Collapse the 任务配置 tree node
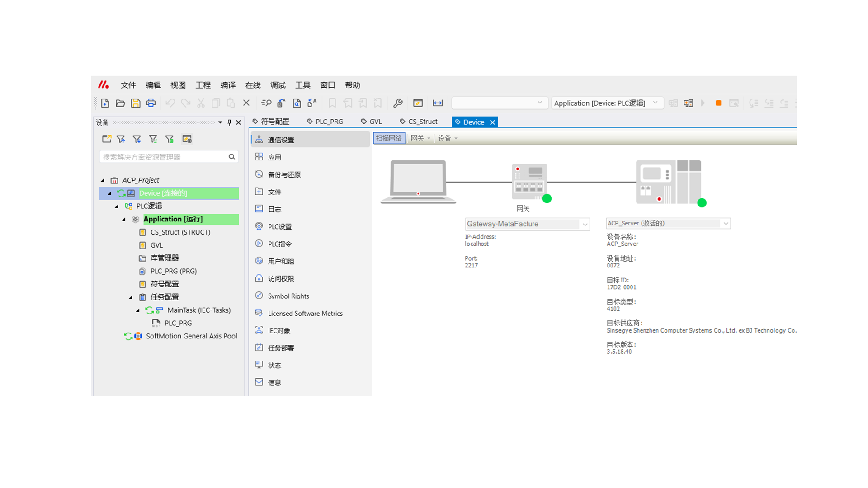 click(131, 297)
